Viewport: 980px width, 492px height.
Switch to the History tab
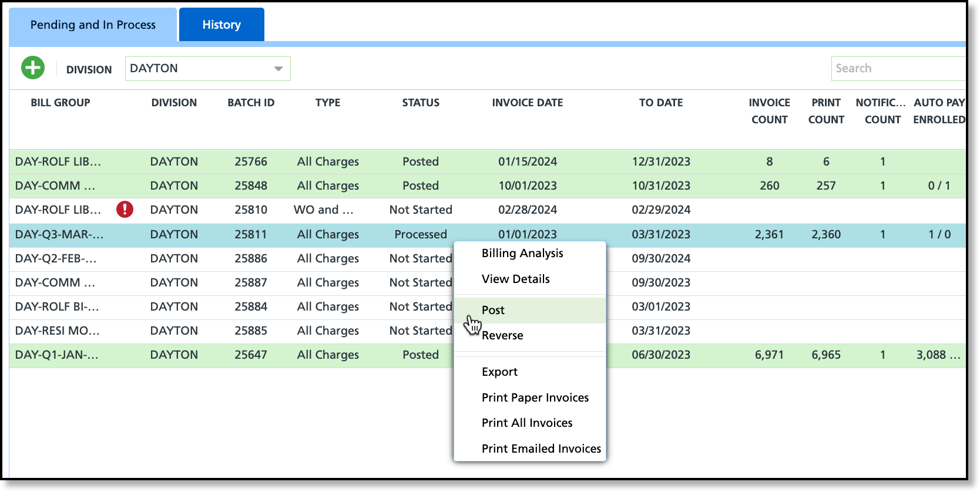[x=221, y=25]
